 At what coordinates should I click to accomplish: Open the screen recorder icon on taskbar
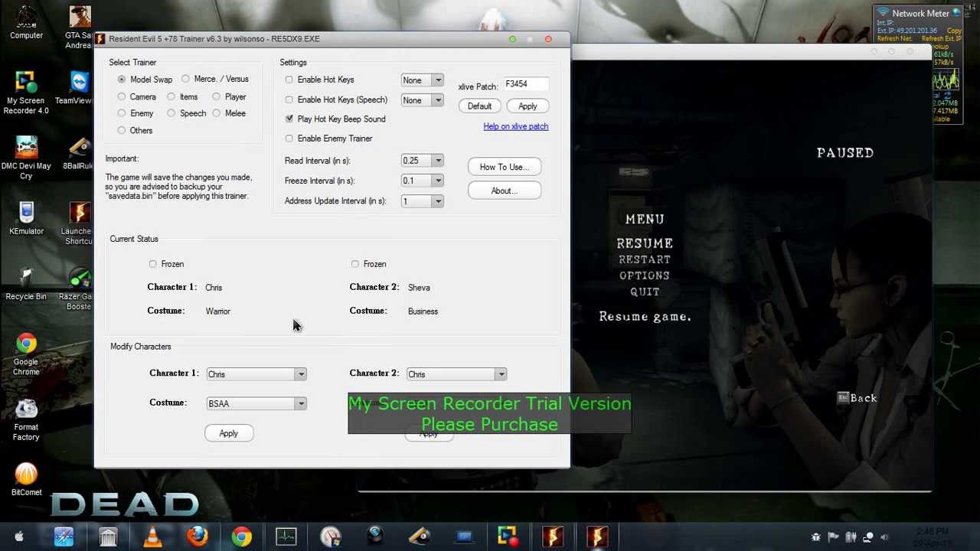508,537
